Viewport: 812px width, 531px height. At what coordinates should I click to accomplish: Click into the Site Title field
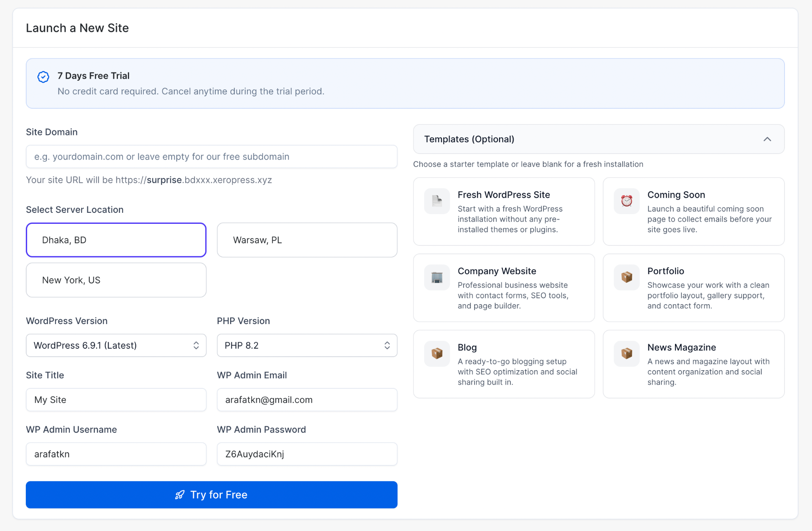pos(116,400)
